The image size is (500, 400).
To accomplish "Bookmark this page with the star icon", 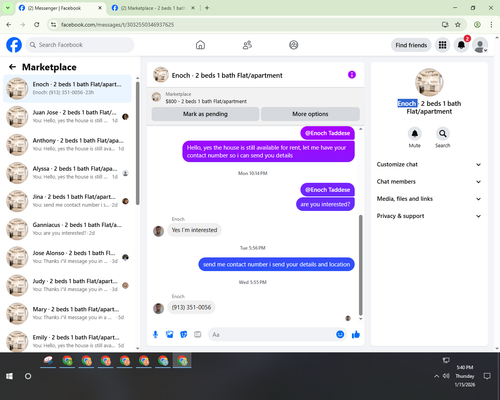I will pyautogui.click(x=458, y=25).
